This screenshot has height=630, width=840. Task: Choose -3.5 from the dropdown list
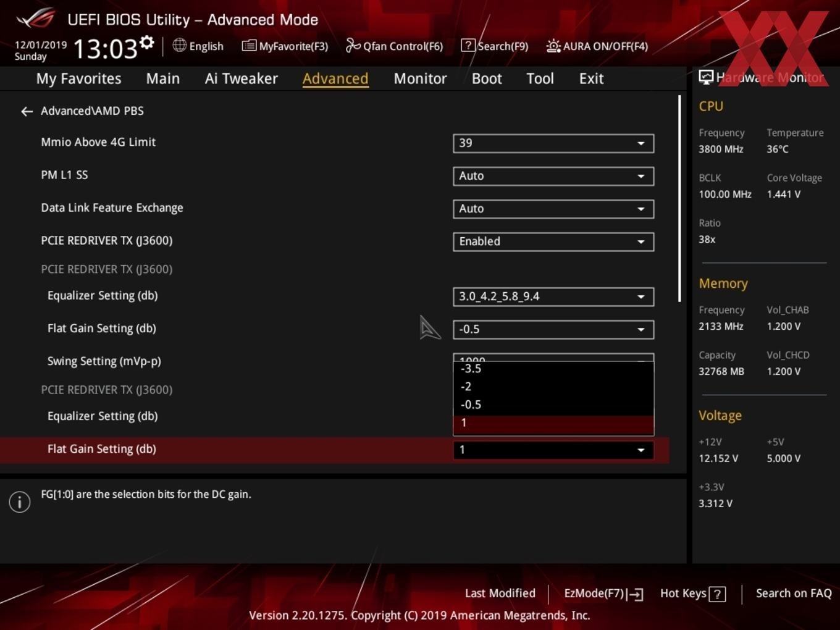tap(553, 369)
